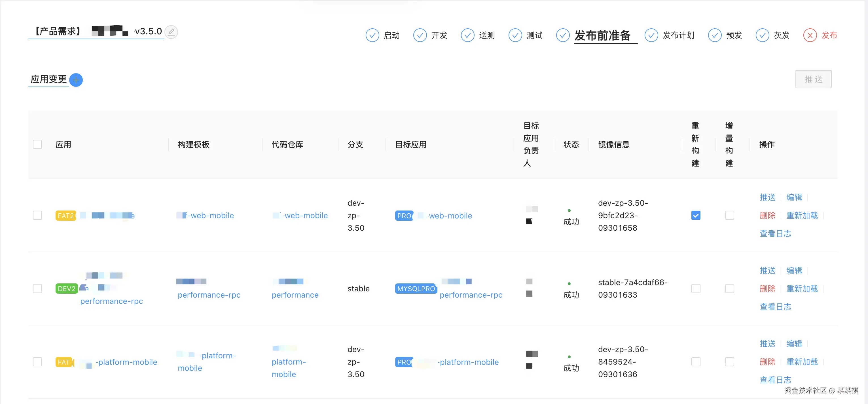Screen dimensions: 868x404
Task: Uncheck 重新构建 for the web-mobile row
Action: [695, 215]
